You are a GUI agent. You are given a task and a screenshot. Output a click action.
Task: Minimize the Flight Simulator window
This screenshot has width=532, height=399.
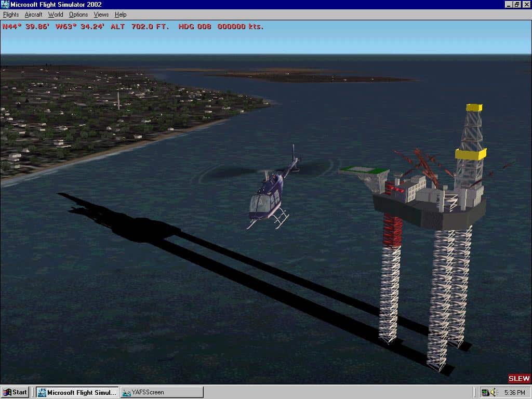(509, 5)
